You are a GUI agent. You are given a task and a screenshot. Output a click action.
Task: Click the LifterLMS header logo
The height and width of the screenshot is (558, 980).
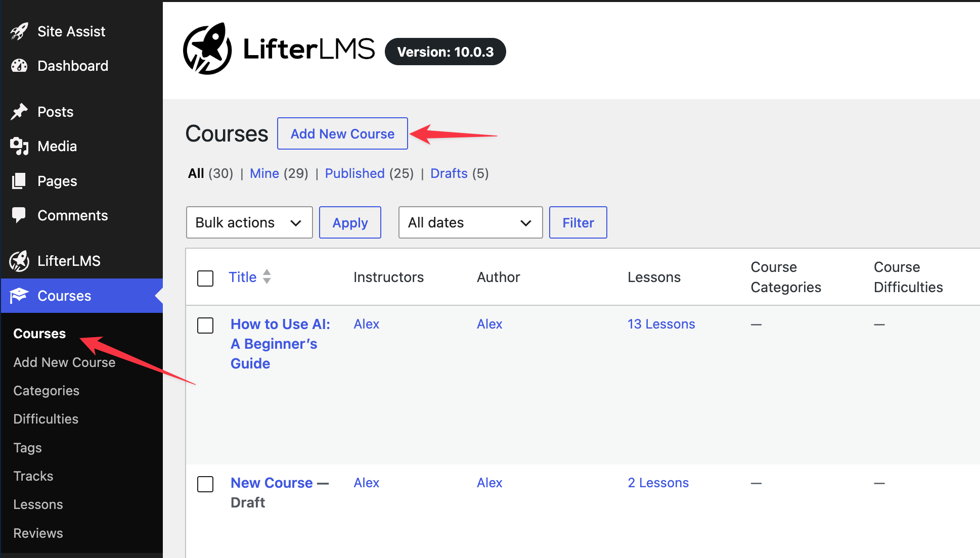(279, 49)
